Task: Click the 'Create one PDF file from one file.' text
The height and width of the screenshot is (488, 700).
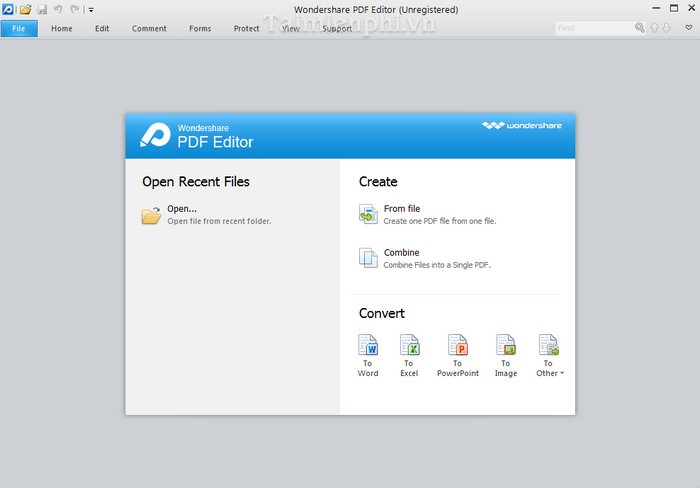Action: (440, 221)
